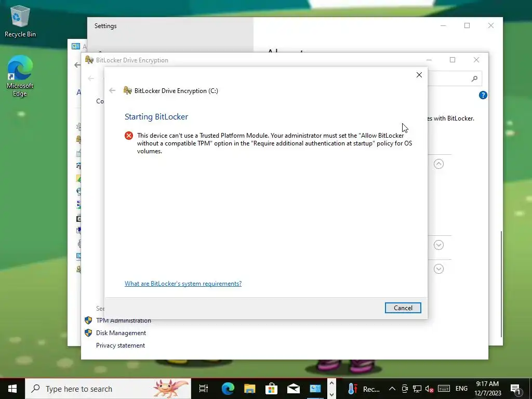The height and width of the screenshot is (399, 532).
Task: Click the shield icon next to TPM Administration
Action: [x=88, y=320]
